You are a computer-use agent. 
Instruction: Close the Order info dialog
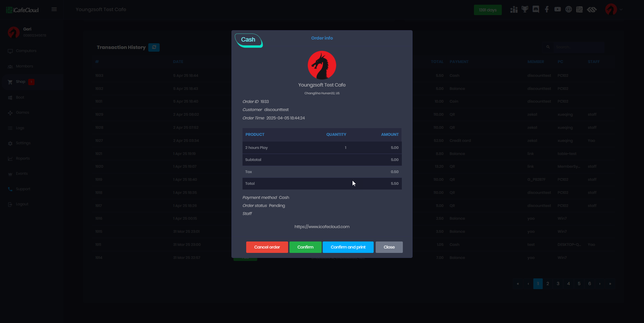pyautogui.click(x=389, y=247)
